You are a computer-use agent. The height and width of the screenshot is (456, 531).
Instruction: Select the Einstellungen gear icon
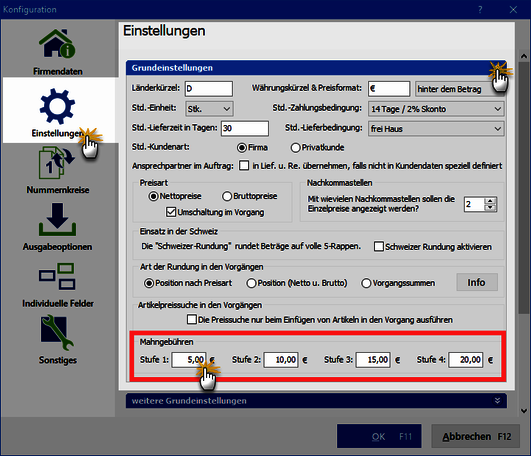(58, 106)
